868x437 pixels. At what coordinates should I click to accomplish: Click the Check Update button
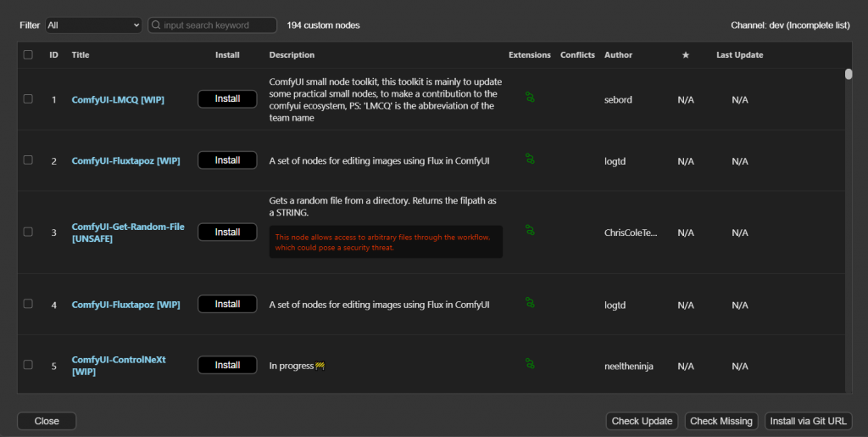642,421
